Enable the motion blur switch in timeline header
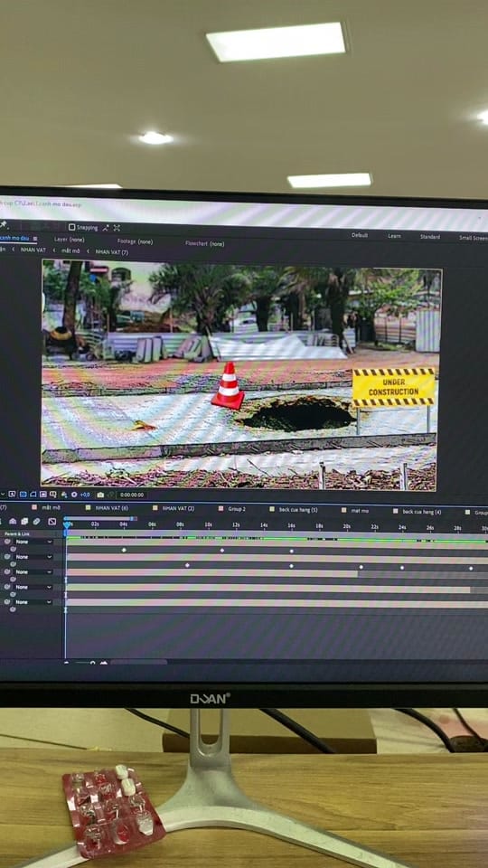The image size is (488, 868). pyautogui.click(x=36, y=521)
